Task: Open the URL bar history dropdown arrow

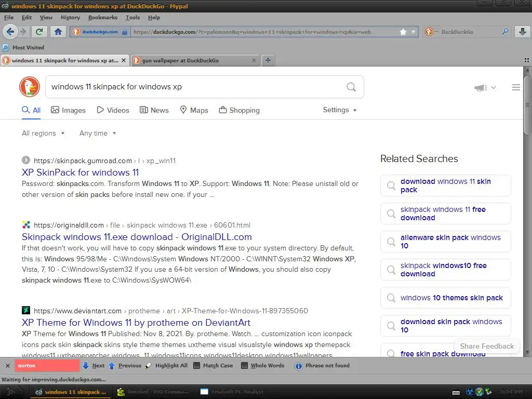Action: pyautogui.click(x=413, y=32)
